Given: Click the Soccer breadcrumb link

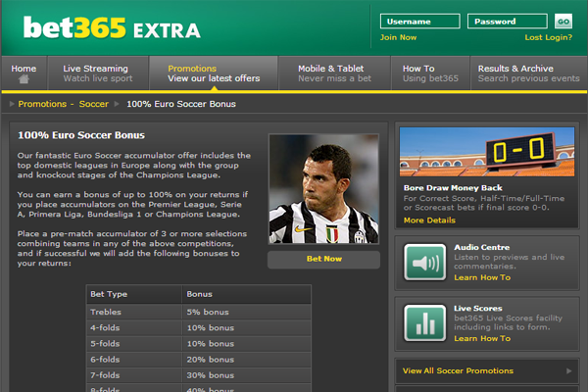Looking at the screenshot, I should pyautogui.click(x=94, y=104).
